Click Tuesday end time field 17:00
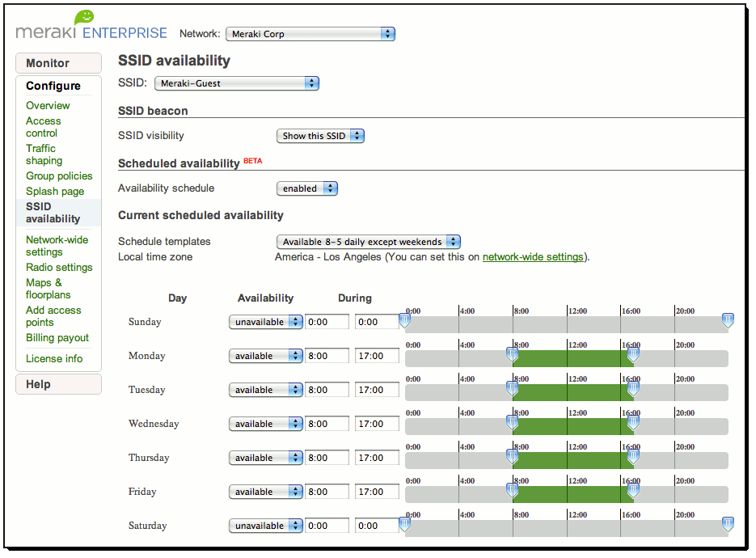 point(377,390)
